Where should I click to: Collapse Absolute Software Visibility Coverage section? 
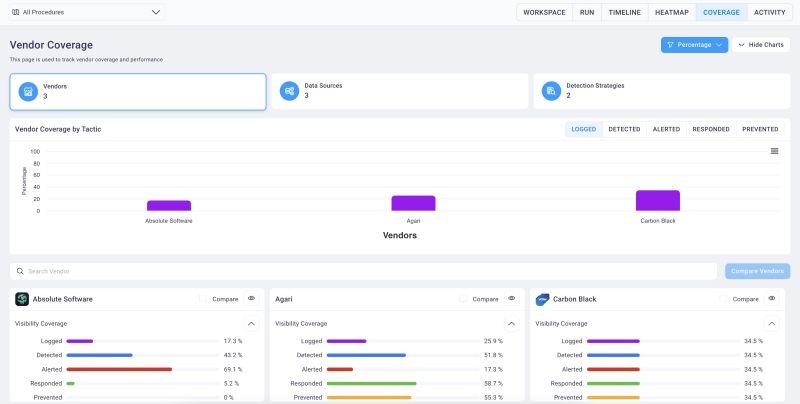(251, 323)
